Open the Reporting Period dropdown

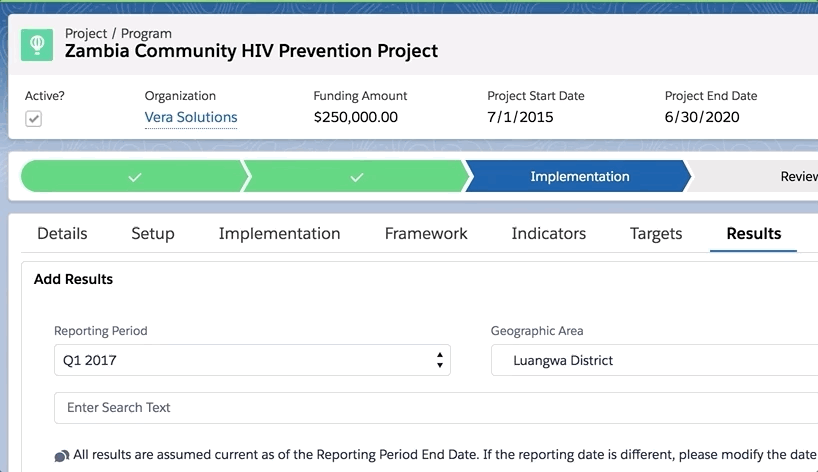pos(252,360)
